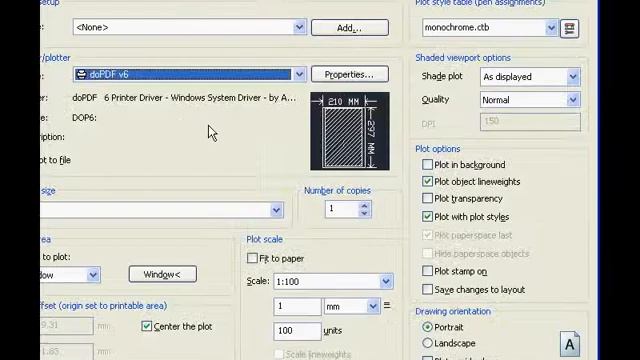
Task: Click the Plot scale group label
Action: (x=264, y=239)
